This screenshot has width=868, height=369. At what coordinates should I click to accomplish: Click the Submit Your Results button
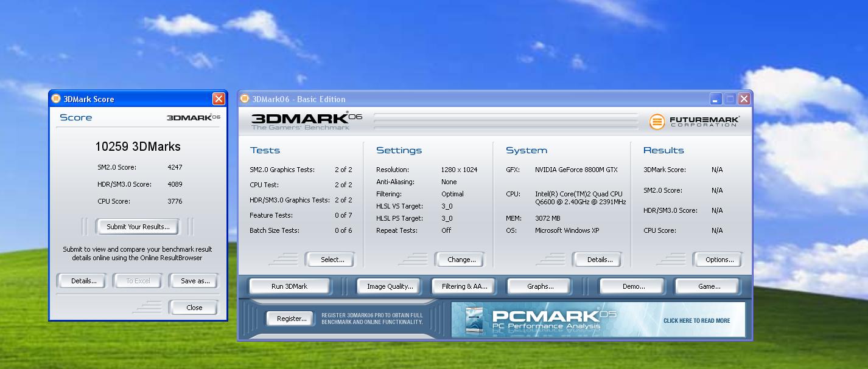click(138, 227)
